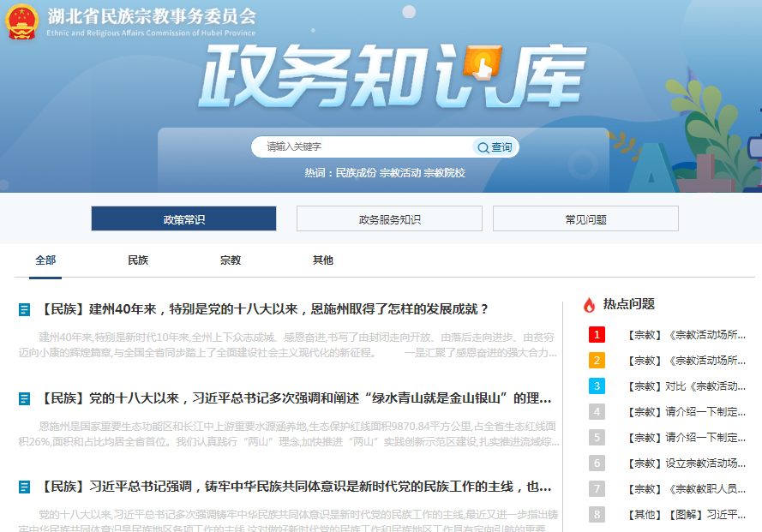Select the 政策常识 category button
The image size is (762, 532).
(183, 219)
